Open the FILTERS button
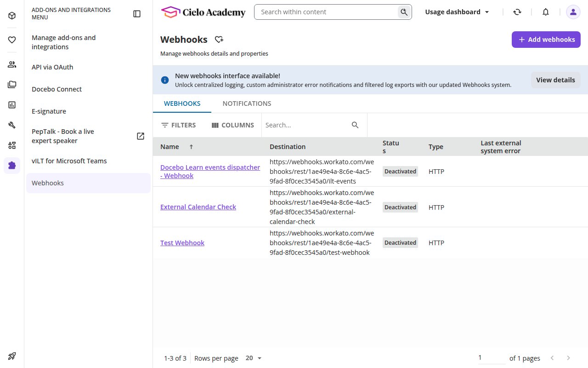This screenshot has width=588, height=368. pyautogui.click(x=179, y=125)
